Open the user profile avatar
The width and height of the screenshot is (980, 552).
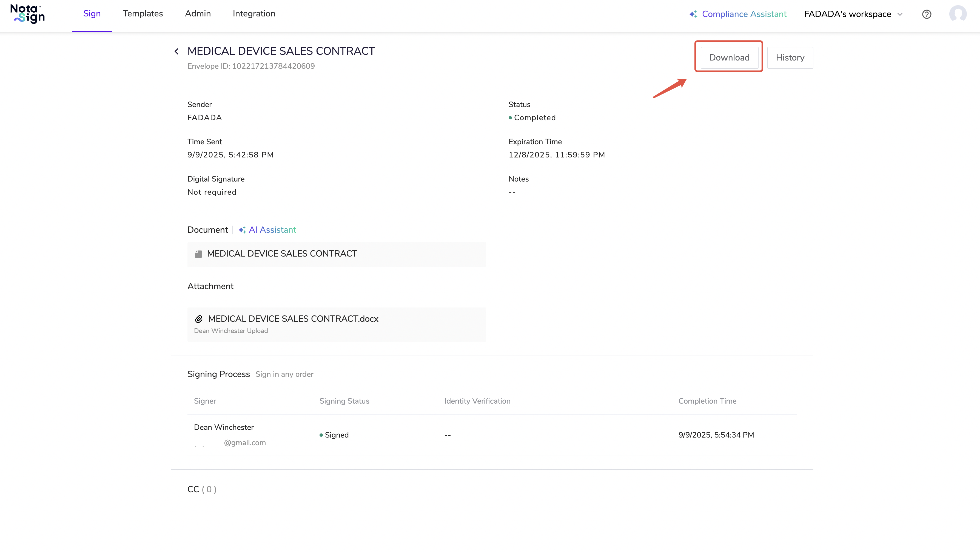[x=958, y=14]
